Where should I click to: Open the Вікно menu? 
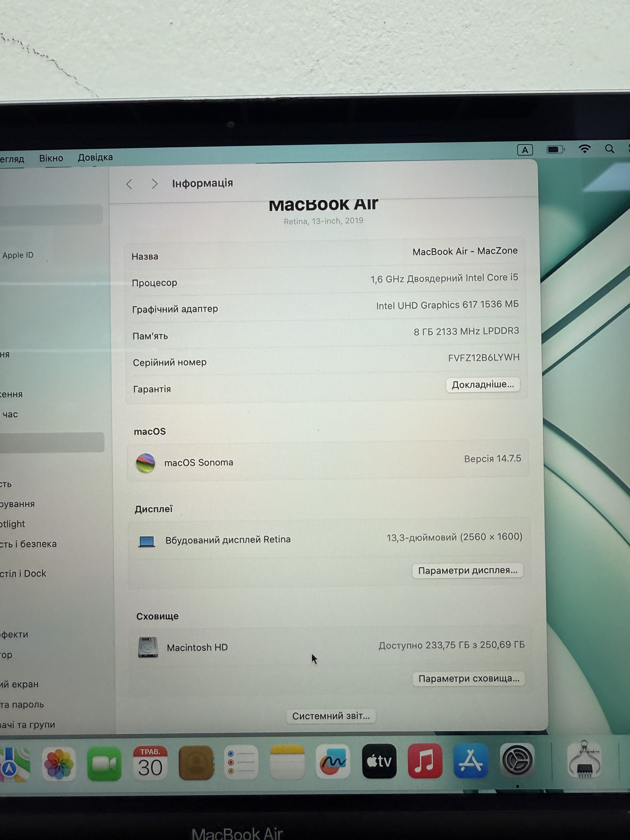pyautogui.click(x=51, y=158)
